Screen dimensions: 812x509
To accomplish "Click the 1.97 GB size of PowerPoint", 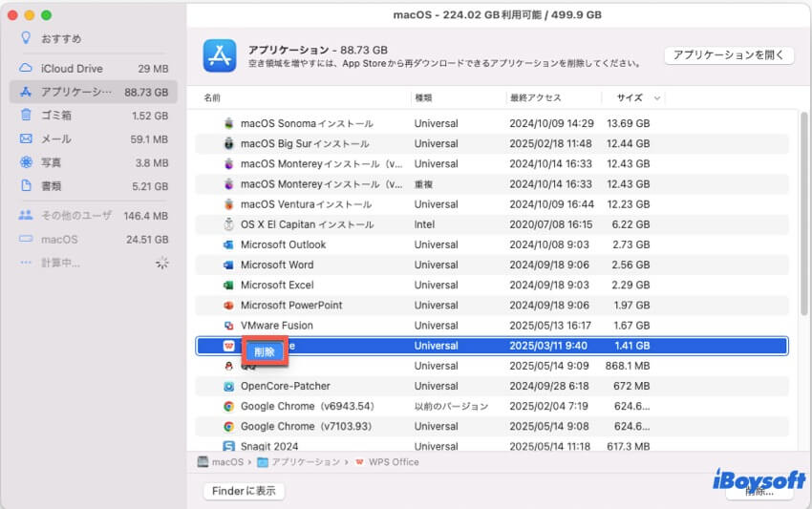I will [631, 305].
